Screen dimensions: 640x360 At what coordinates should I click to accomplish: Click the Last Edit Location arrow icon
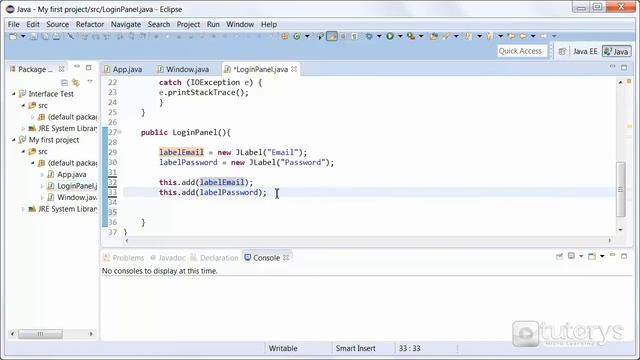pos(511,37)
